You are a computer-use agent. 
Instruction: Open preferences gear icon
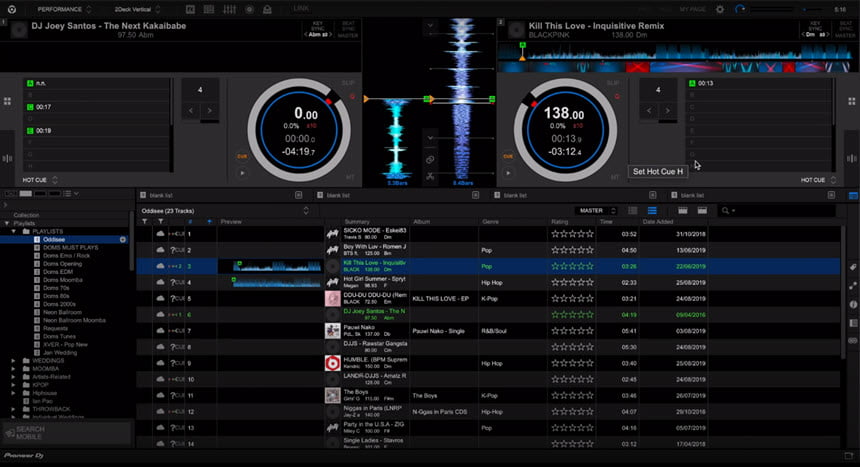coord(720,9)
